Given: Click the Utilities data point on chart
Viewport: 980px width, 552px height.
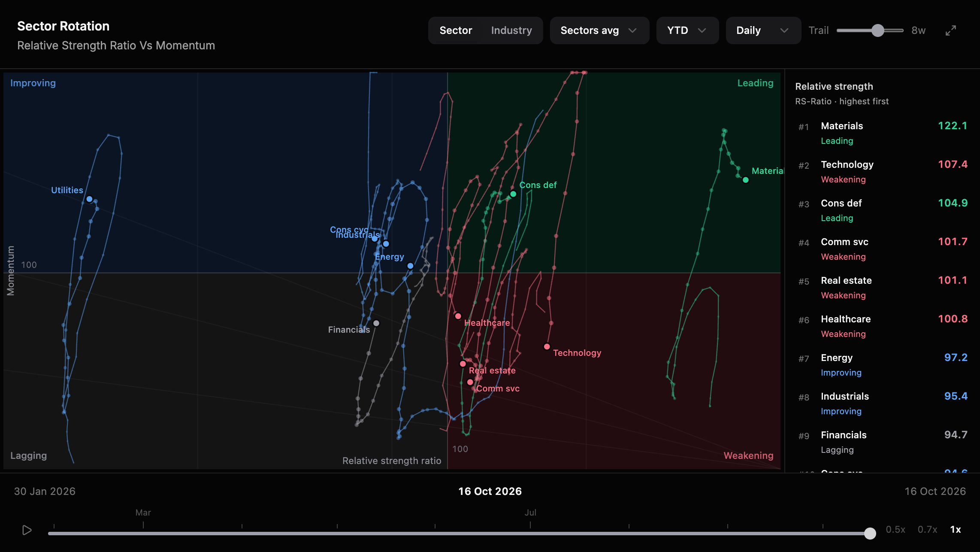Looking at the screenshot, I should point(89,199).
